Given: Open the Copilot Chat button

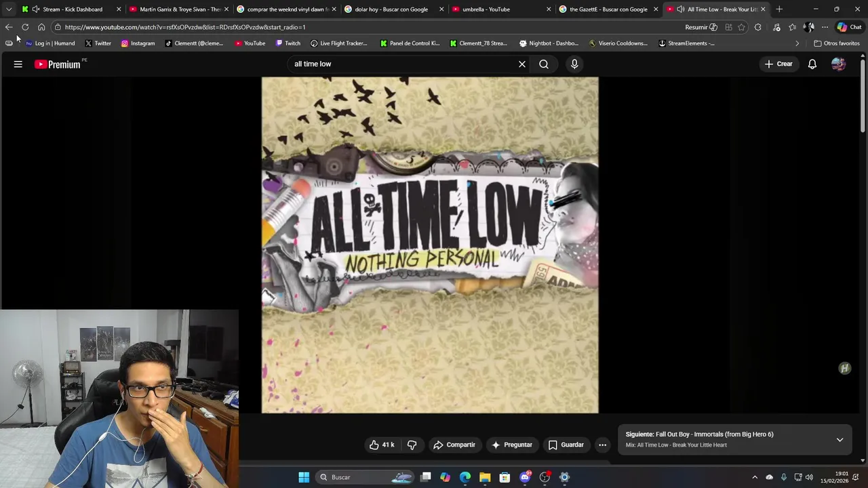Looking at the screenshot, I should tap(849, 27).
